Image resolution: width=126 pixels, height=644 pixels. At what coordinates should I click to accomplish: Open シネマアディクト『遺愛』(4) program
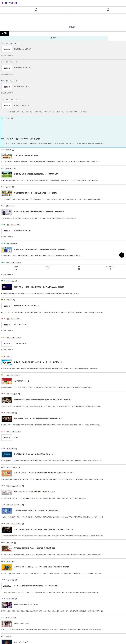coord(41,567)
